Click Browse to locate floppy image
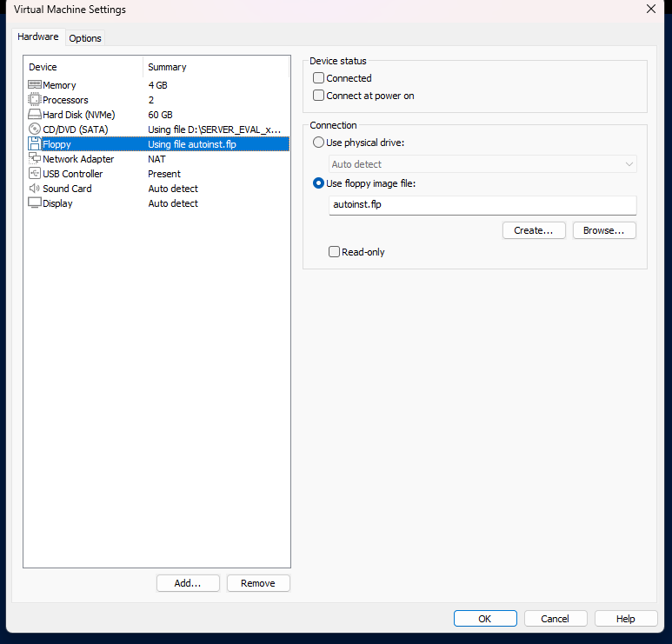 [x=604, y=230]
